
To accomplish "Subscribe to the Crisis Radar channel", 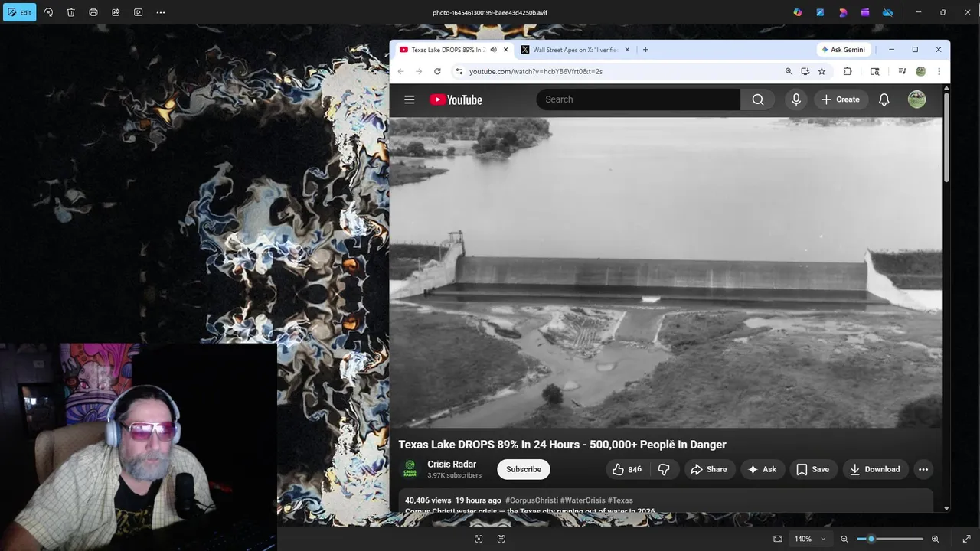I will click(524, 469).
